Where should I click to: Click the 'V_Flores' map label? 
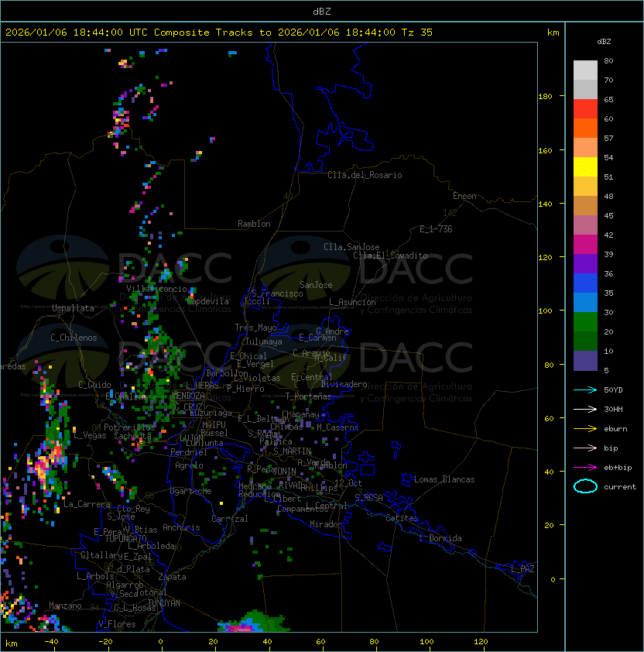click(x=117, y=624)
